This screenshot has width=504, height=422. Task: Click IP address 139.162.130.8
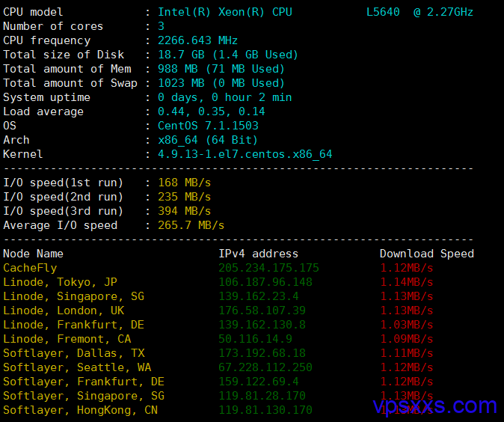(262, 325)
